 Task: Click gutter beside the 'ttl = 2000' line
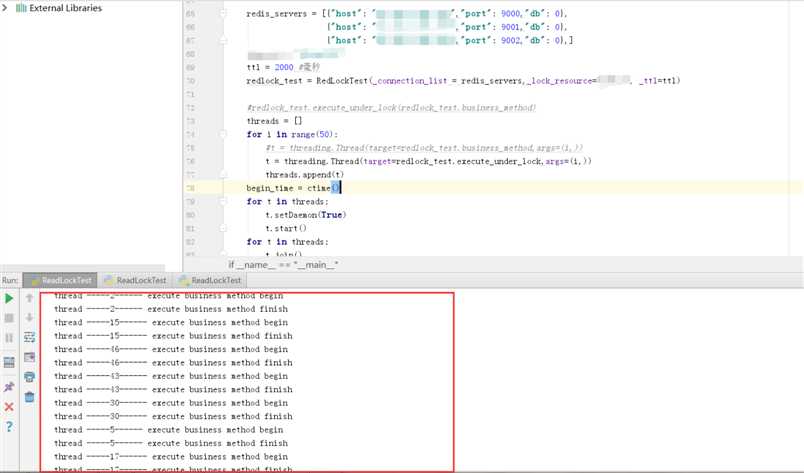[204, 67]
